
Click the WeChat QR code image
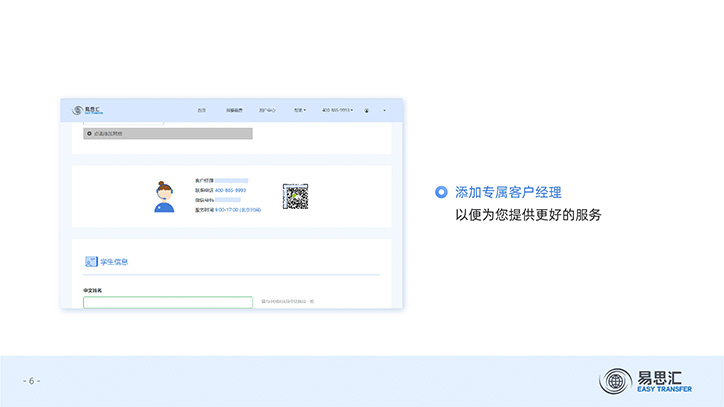pyautogui.click(x=295, y=196)
